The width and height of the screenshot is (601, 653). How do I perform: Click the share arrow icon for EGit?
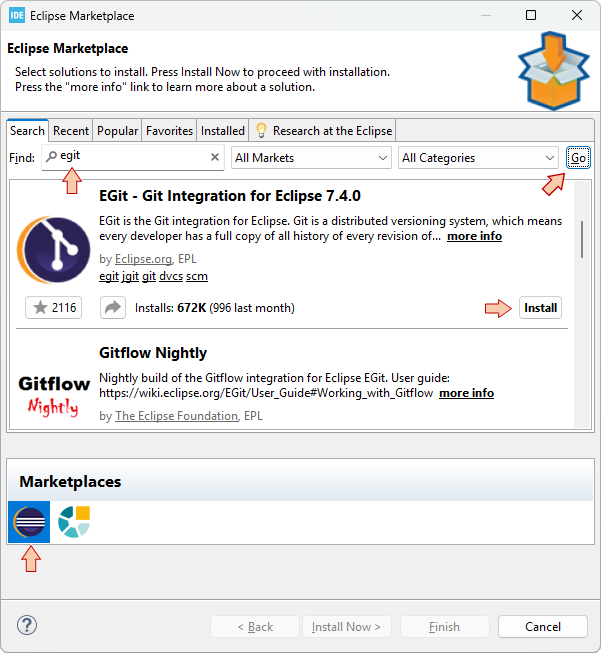tap(112, 308)
